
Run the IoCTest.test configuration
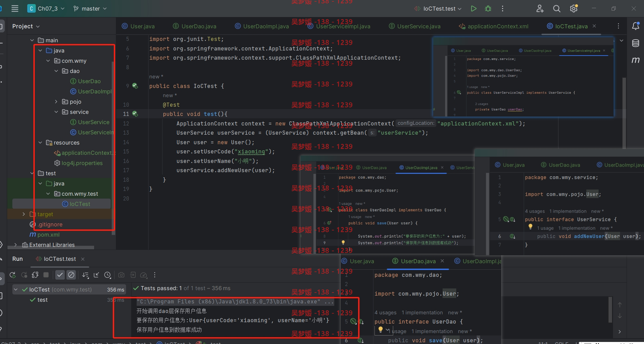tap(473, 9)
